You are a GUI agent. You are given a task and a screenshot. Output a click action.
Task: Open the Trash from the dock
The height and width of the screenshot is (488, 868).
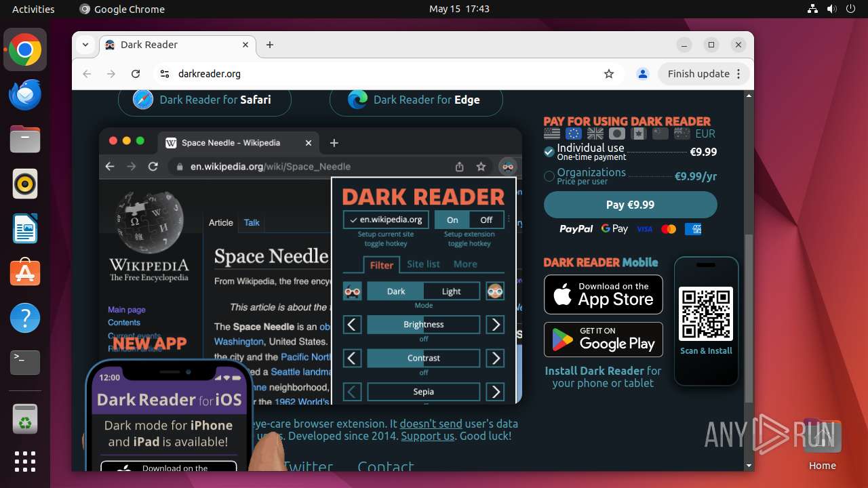(25, 419)
